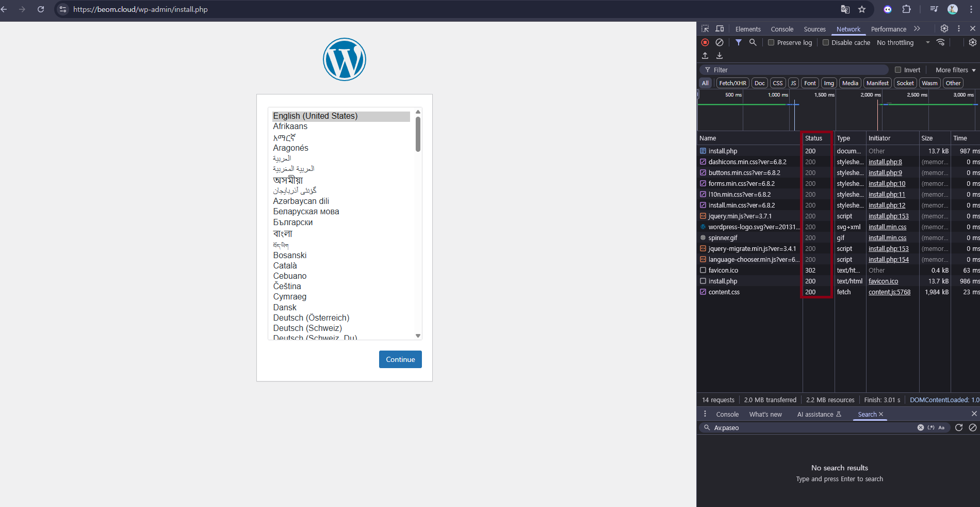Click the language list up arrow
Viewport: 980px width, 507px height.
click(x=418, y=112)
